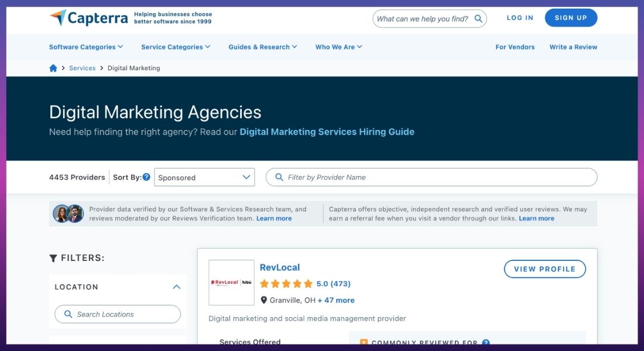
Task: Click the Log In link
Action: coord(520,18)
